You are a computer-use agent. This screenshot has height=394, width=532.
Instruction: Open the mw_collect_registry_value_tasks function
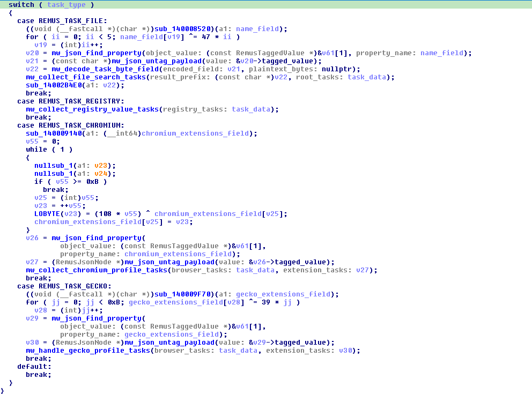(x=92, y=109)
